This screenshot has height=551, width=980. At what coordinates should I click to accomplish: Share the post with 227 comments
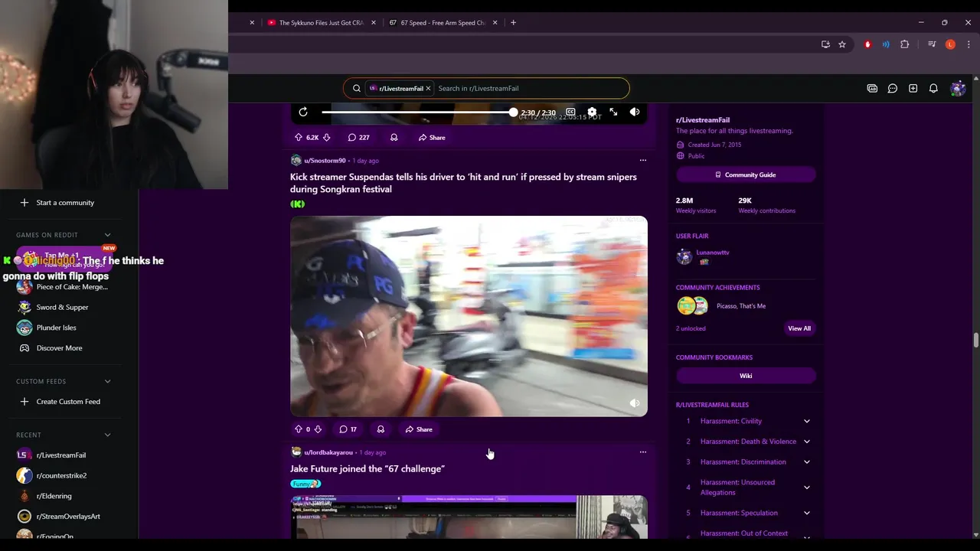pyautogui.click(x=432, y=138)
